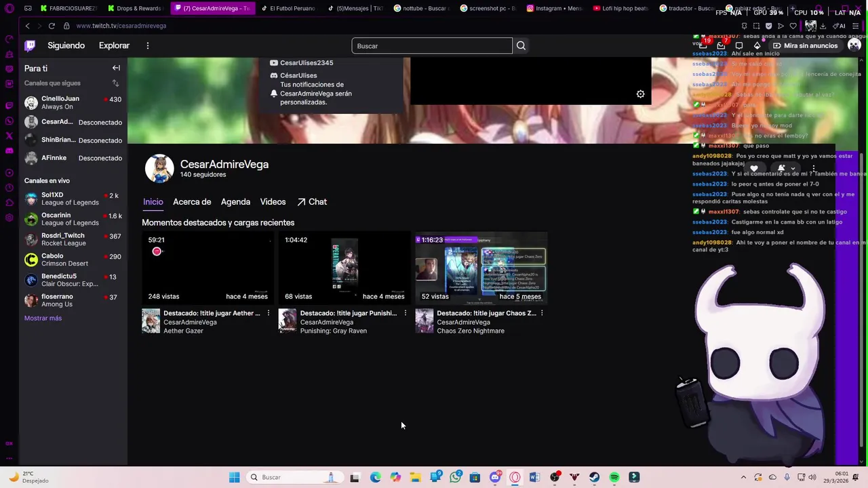Play the 1:04:42 highlight thumbnail
This screenshot has height=488, width=868.
[x=344, y=268]
